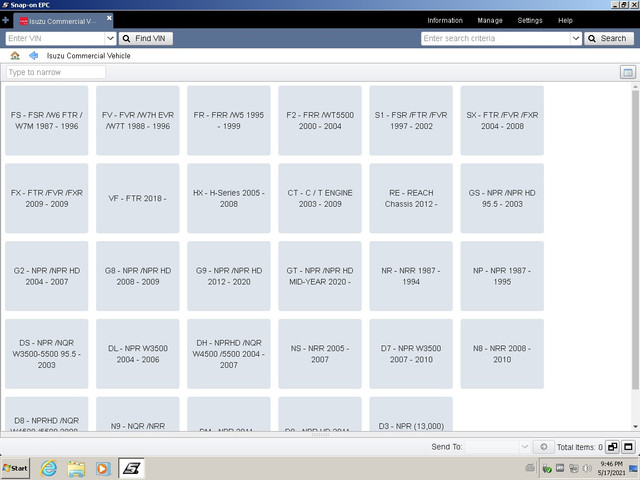640x480 pixels.
Task: Select CT - C/T ENGINE 2003-2009 tile
Action: (x=320, y=198)
